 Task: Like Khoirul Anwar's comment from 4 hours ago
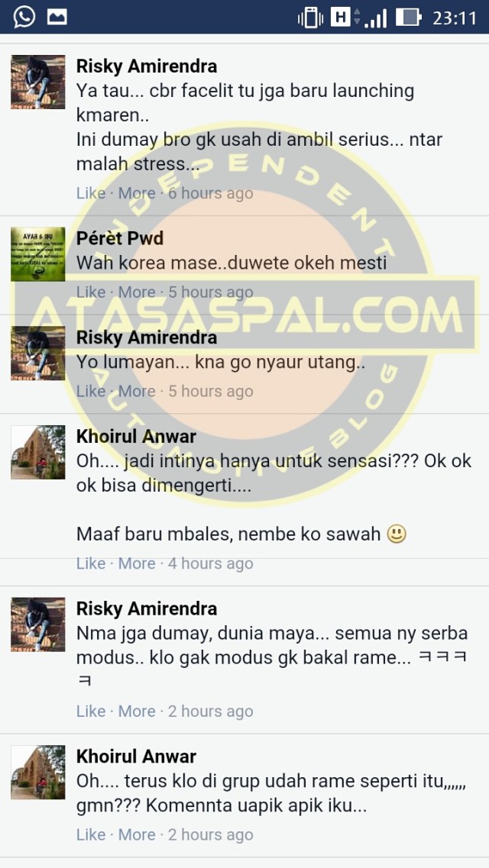pyautogui.click(x=91, y=563)
